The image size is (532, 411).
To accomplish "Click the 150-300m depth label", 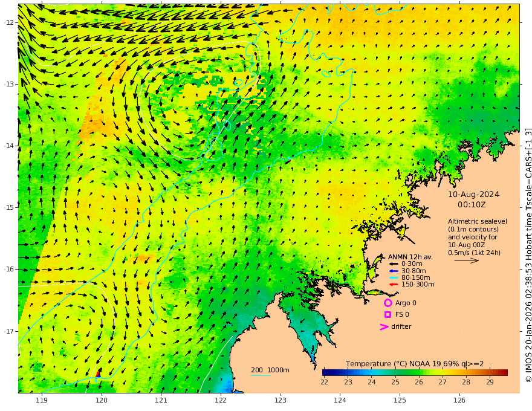I will (418, 285).
